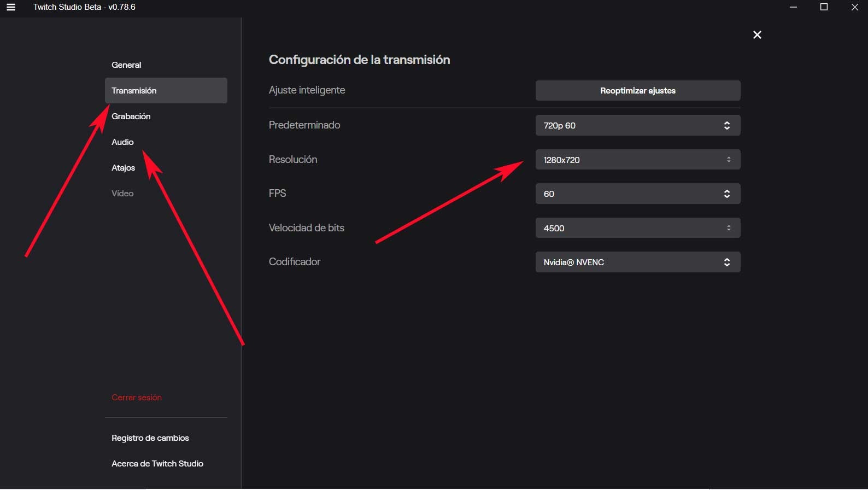Click the 4500 bitrate input field
Screen dimensions: 868x490
point(623,228)
